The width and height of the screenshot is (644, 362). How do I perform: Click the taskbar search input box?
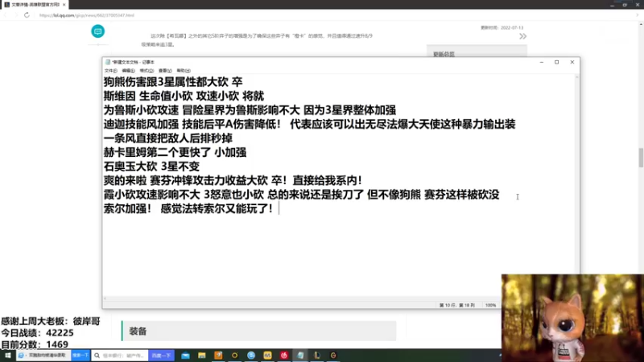point(120,356)
